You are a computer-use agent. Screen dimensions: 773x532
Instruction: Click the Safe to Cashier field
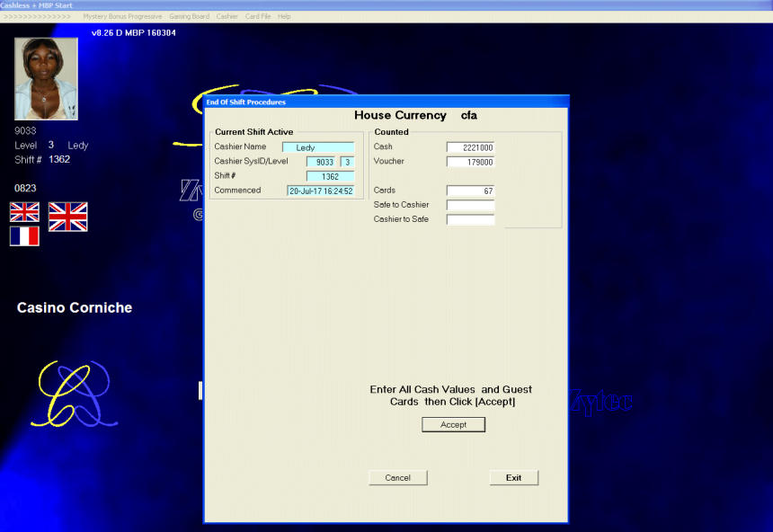coord(470,205)
